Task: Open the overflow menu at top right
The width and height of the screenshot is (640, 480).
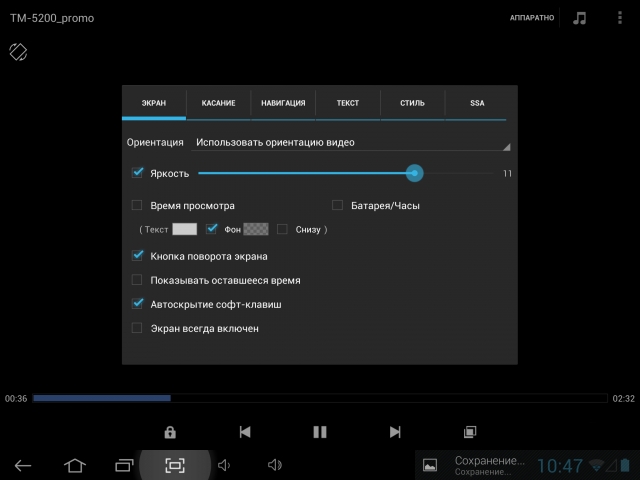Action: click(x=620, y=18)
